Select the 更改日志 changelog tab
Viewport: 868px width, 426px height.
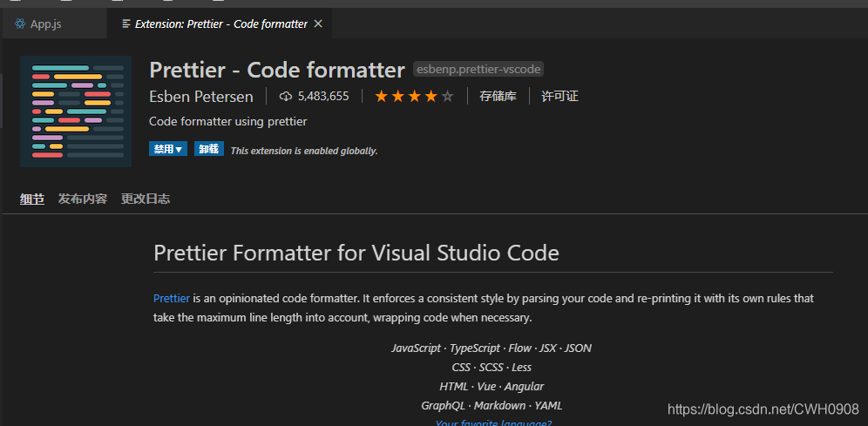click(146, 199)
